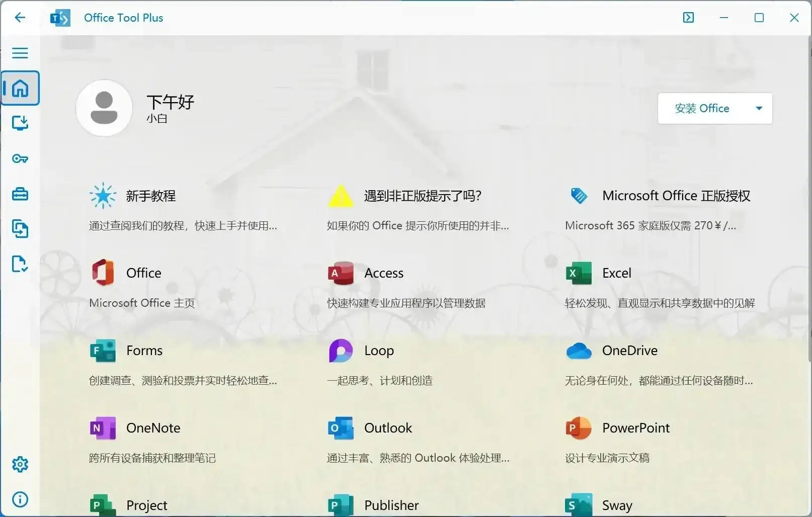Open the OneNote title link
Viewport: 812px width, 517px height.
pos(153,428)
